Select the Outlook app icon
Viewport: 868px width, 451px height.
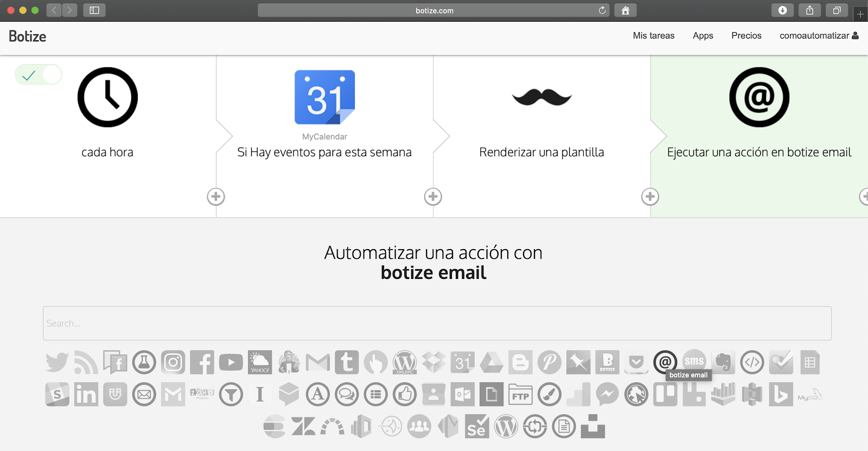point(463,395)
